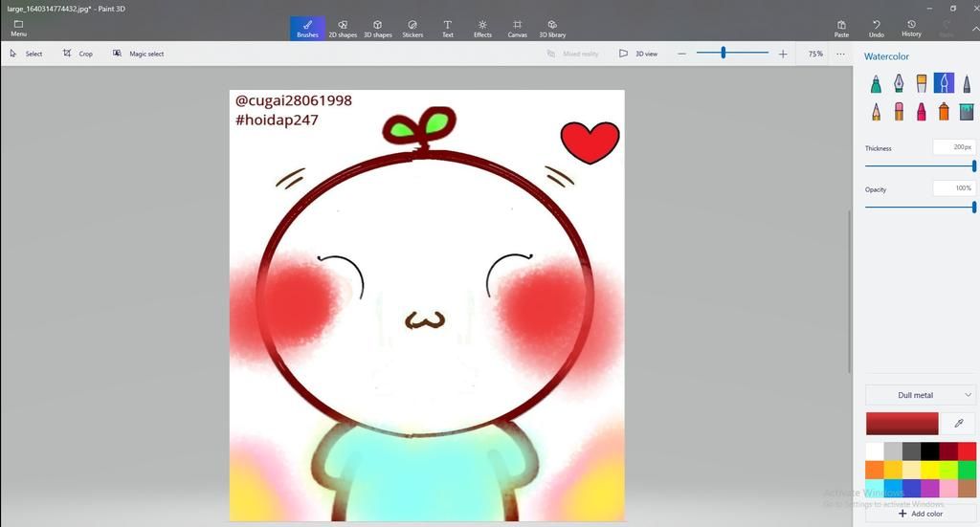Image resolution: width=980 pixels, height=527 pixels.
Task: Choose the sky blue color swatch
Action: (893, 488)
